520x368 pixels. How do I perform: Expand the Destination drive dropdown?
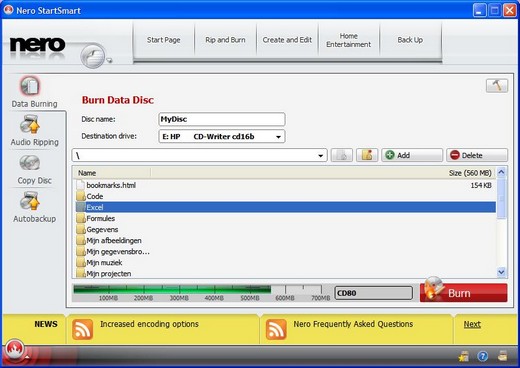point(278,137)
